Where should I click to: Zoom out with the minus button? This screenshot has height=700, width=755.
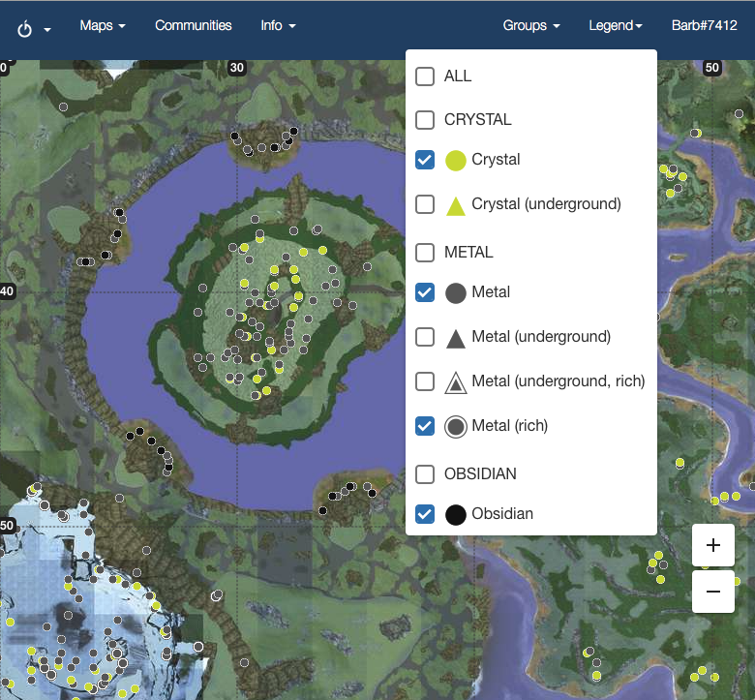pos(713,592)
